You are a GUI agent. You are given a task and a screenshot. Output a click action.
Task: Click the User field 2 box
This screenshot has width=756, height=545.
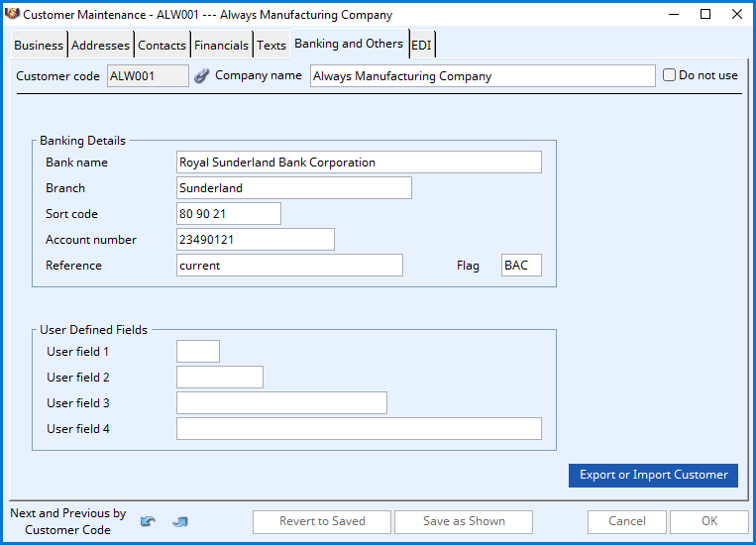coord(220,378)
